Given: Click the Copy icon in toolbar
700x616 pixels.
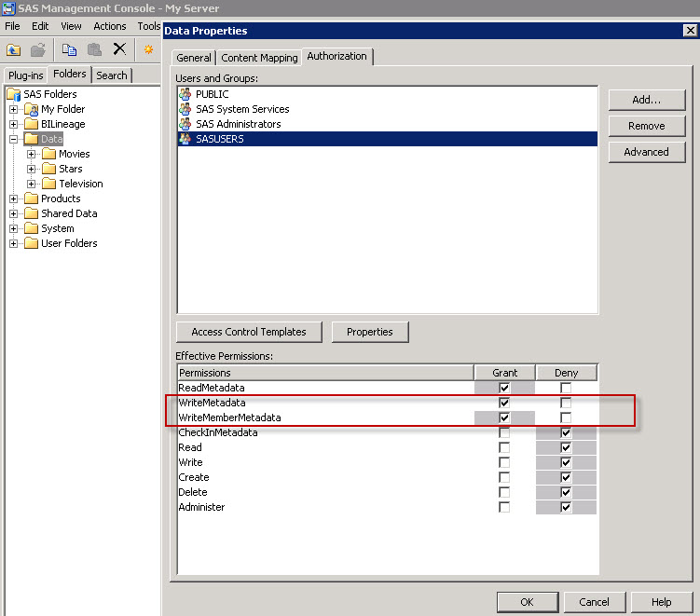Looking at the screenshot, I should [x=69, y=49].
